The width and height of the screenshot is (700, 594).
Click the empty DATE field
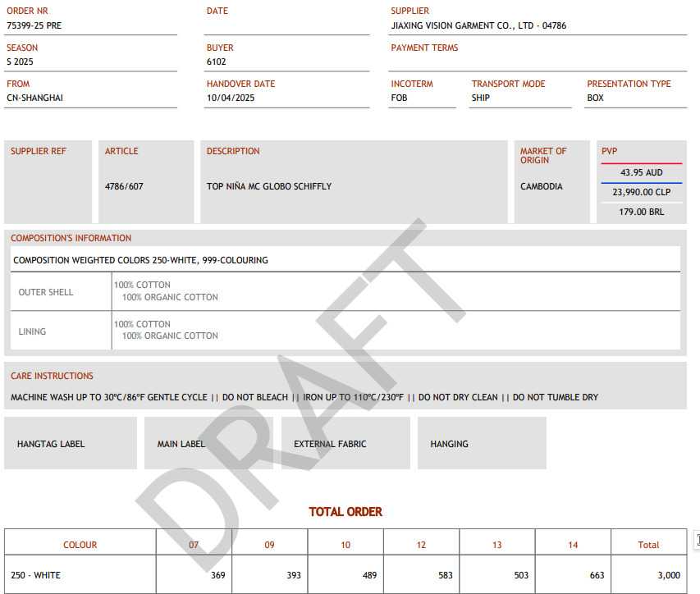287,25
